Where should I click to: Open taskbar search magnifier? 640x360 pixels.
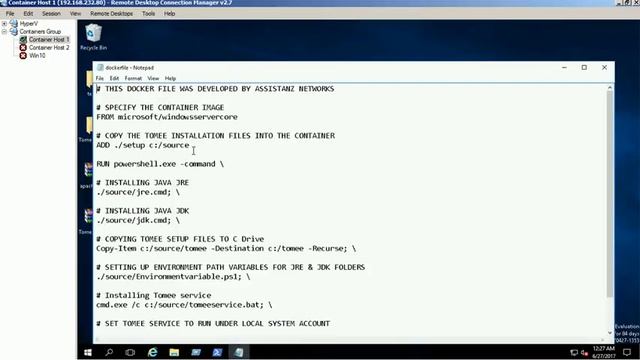tap(109, 352)
